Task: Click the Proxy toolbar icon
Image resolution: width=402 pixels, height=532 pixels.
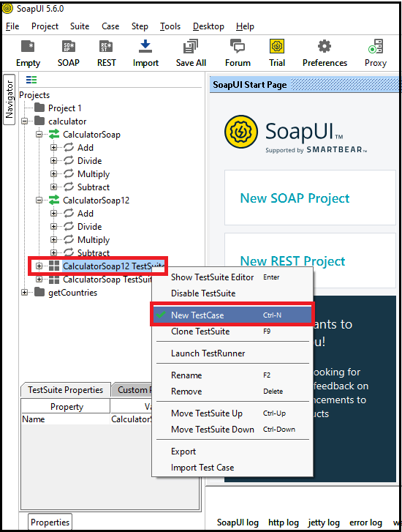Action: click(x=376, y=47)
